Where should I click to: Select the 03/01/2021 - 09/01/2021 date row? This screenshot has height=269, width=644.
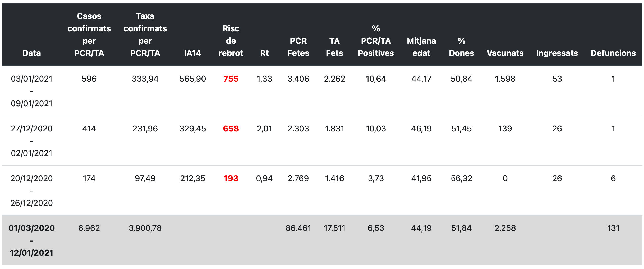32,91
